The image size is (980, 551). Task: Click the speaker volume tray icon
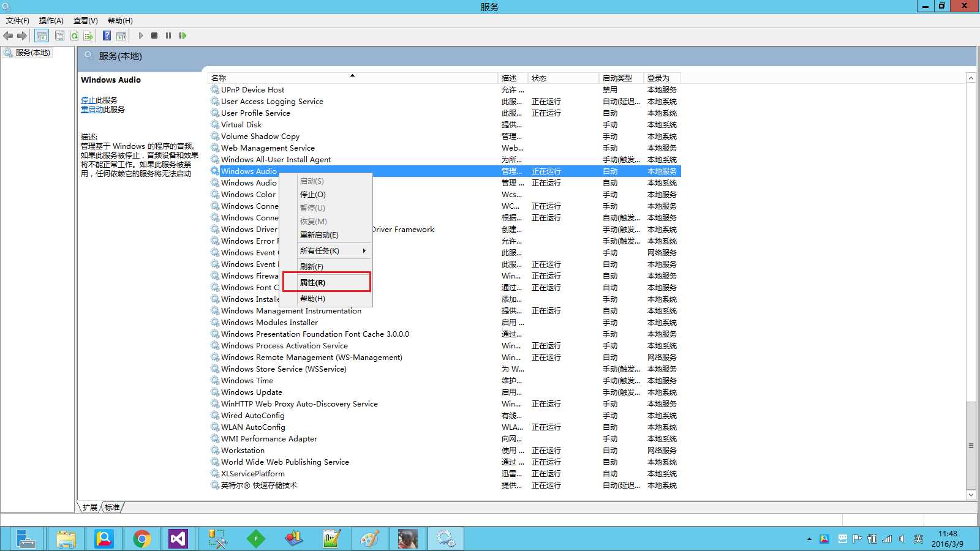tap(902, 539)
